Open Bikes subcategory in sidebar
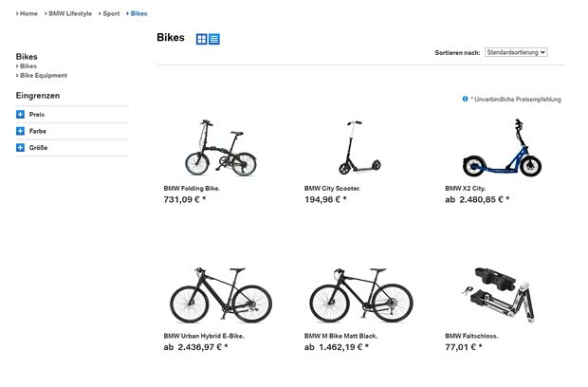This screenshot has width=588, height=387. point(28,66)
